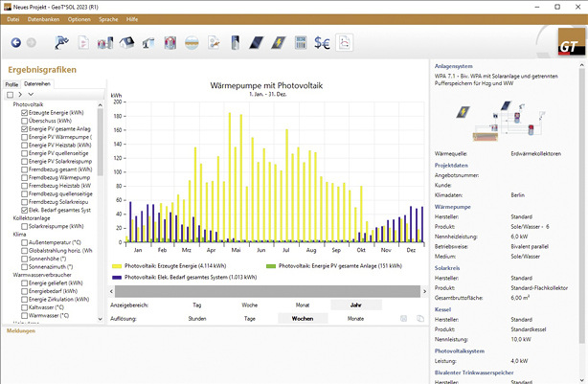Expand the arrow next to select-all checkbox

coord(21,95)
